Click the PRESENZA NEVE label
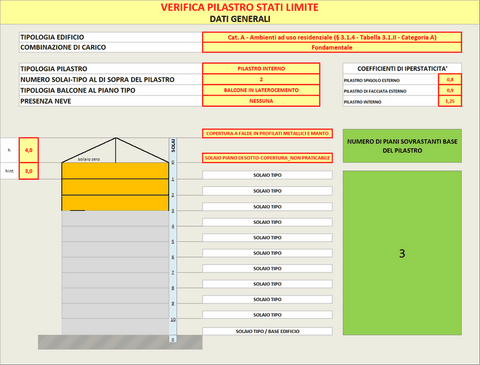This screenshot has width=480, height=365. (x=46, y=101)
